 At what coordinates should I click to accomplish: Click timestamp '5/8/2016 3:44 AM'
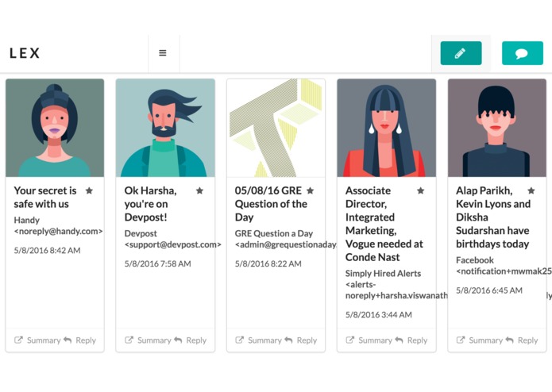(x=378, y=315)
